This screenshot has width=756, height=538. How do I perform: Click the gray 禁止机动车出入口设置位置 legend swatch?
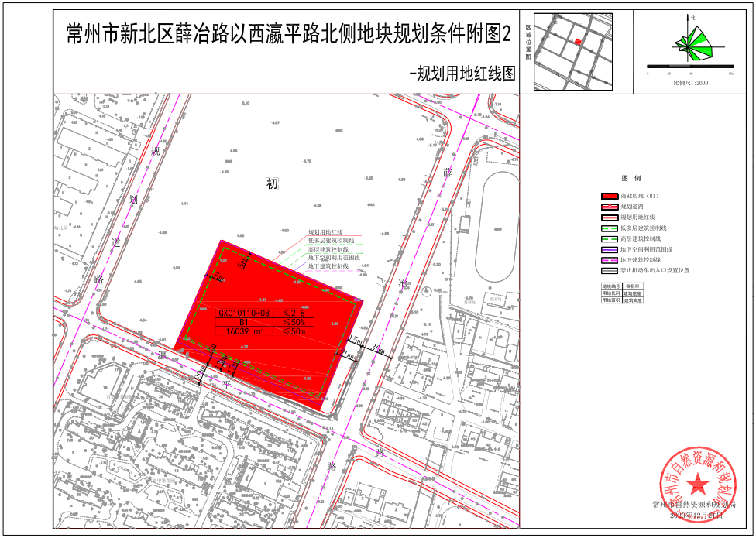tap(610, 271)
